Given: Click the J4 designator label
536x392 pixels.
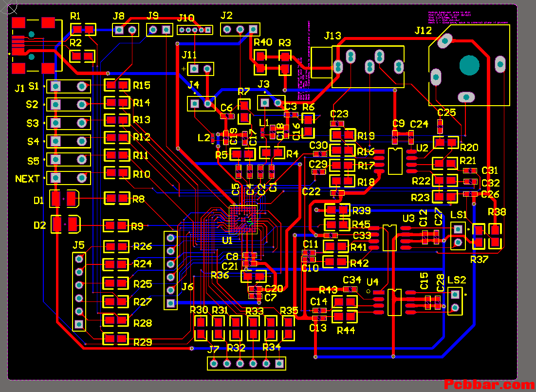Looking at the screenshot, I should click(x=193, y=85).
